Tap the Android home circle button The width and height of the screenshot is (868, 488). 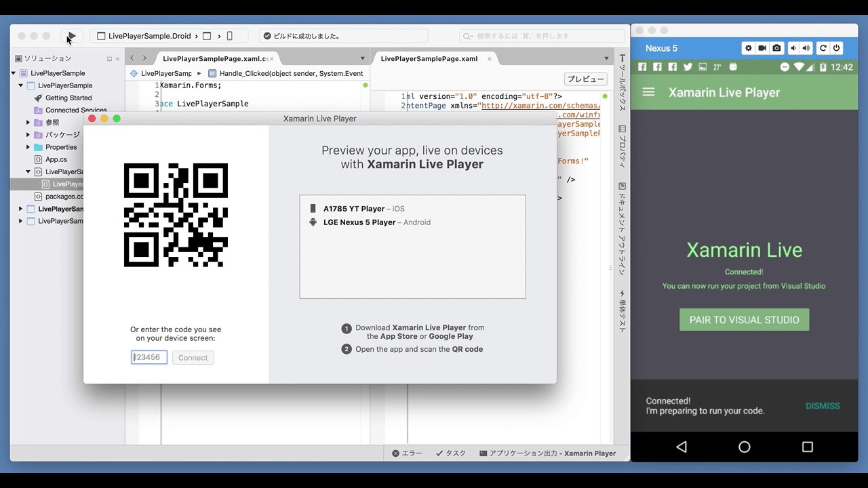745,447
